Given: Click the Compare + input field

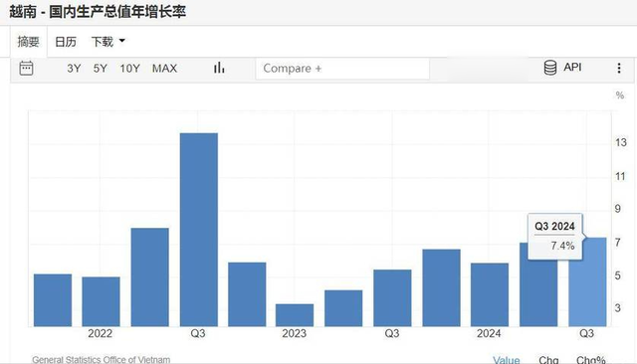Looking at the screenshot, I should coord(342,69).
